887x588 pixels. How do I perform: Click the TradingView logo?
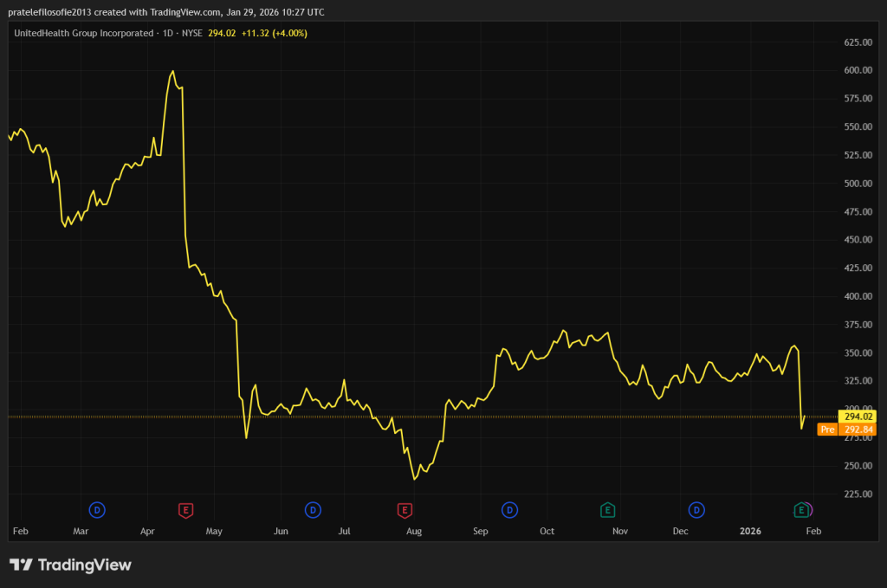pyautogui.click(x=70, y=565)
